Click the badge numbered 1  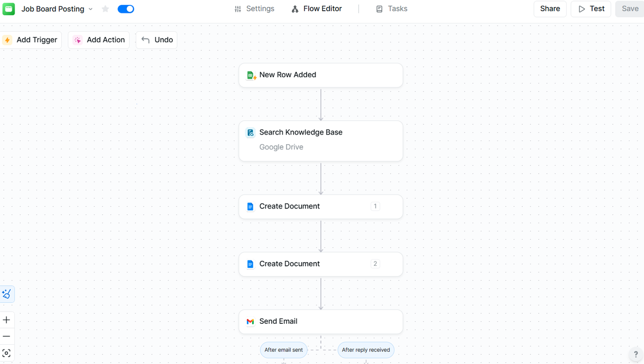click(x=375, y=206)
